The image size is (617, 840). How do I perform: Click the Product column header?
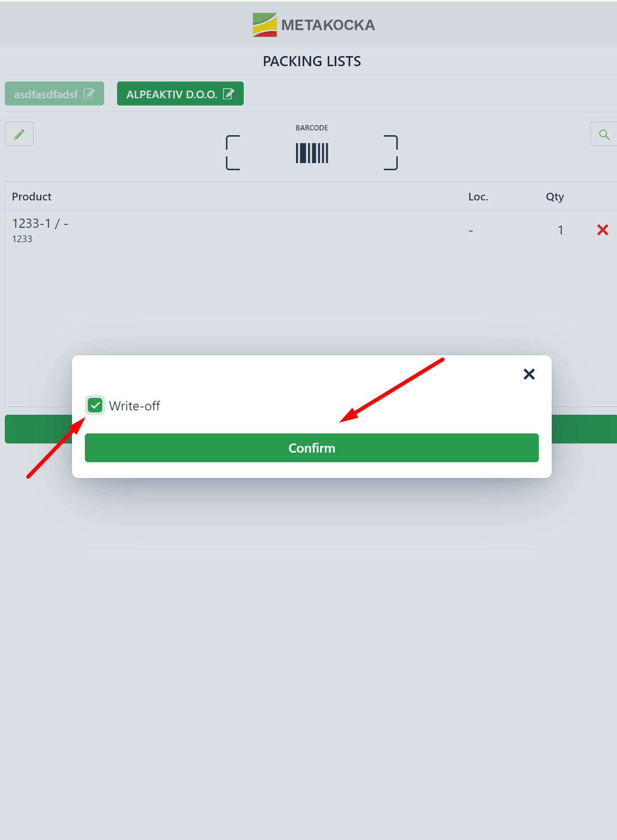point(32,197)
